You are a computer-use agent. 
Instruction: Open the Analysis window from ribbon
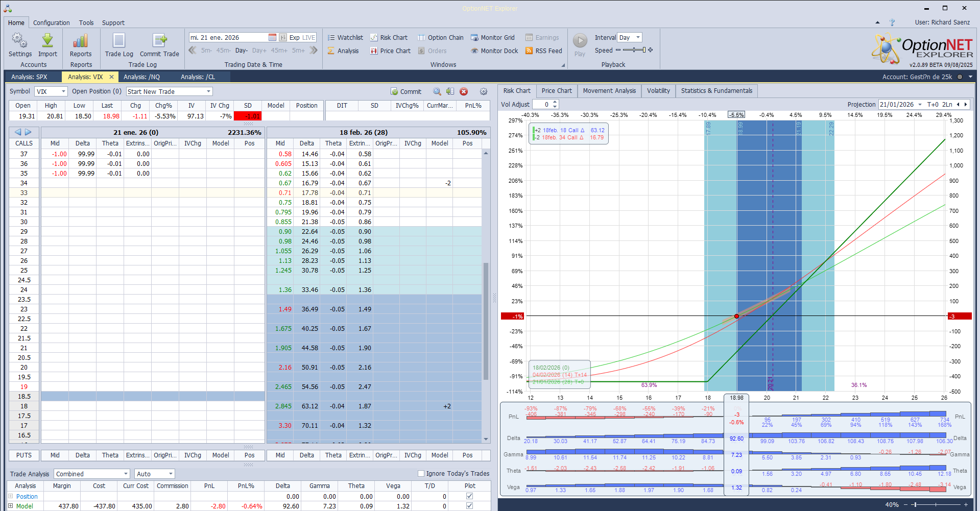(343, 51)
